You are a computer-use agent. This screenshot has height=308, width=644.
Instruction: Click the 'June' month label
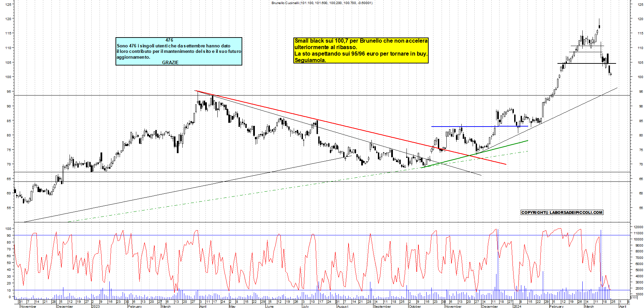click(x=270, y=306)
